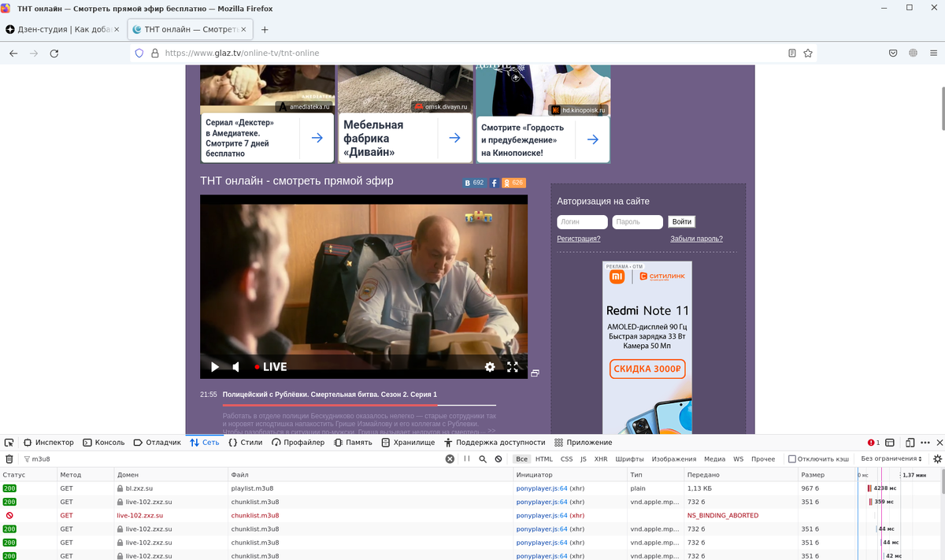Toggle the CSS request filter
945x560 pixels.
pyautogui.click(x=566, y=458)
